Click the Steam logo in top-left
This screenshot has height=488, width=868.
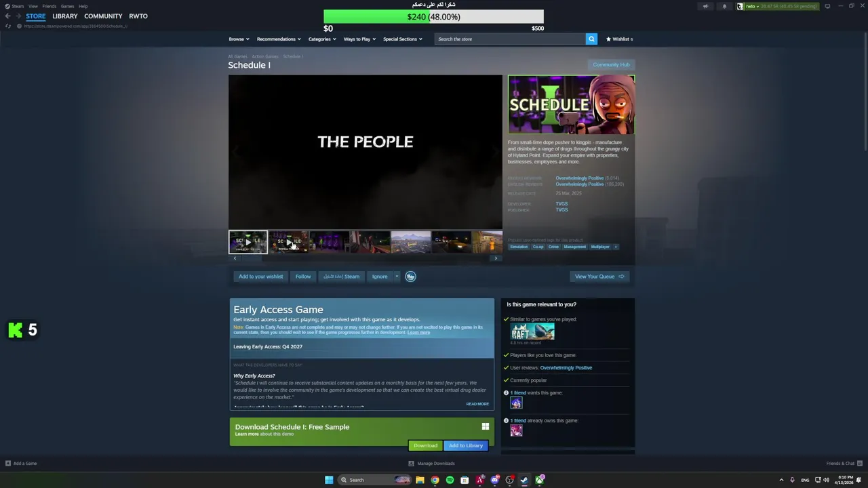pos(7,6)
